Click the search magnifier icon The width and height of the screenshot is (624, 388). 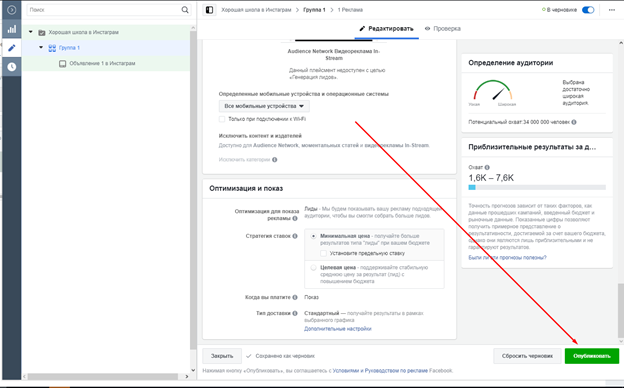185,10
